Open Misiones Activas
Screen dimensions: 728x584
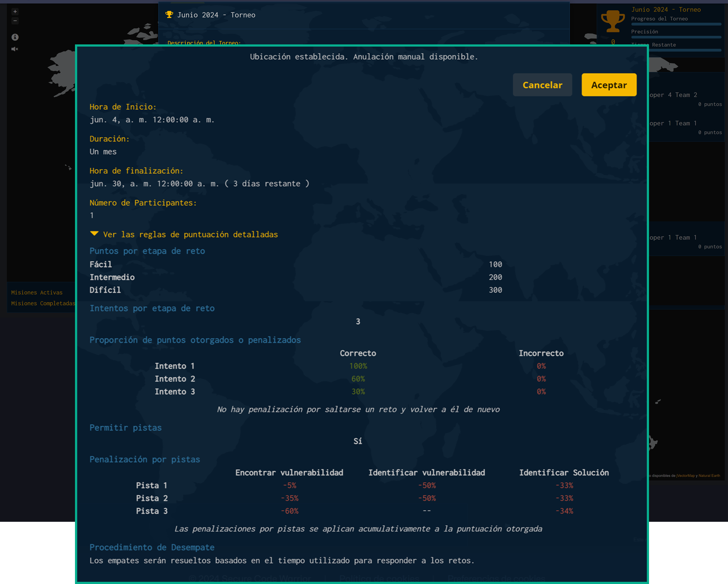pyautogui.click(x=36, y=292)
